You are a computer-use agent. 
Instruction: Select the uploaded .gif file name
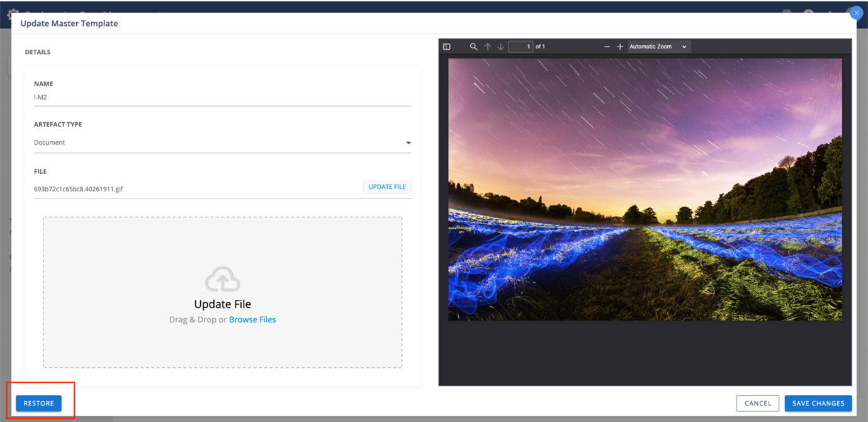point(79,189)
